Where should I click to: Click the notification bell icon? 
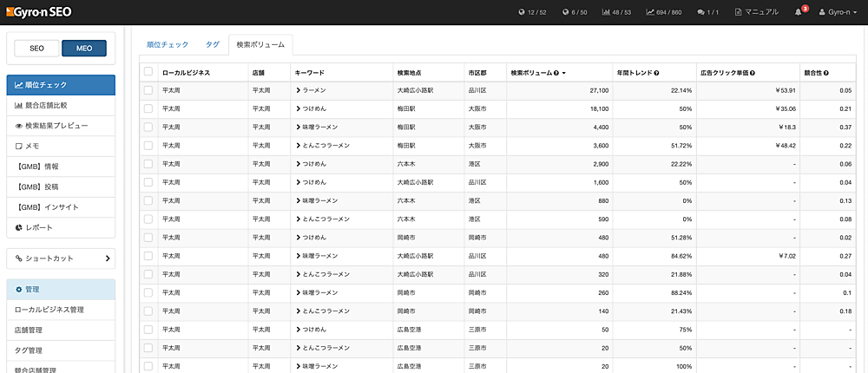point(799,12)
